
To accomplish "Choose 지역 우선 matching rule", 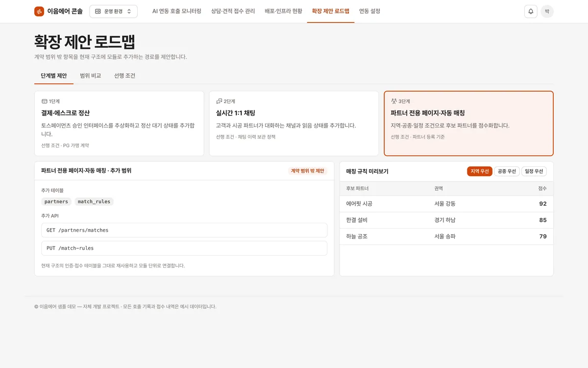I will tap(480, 171).
